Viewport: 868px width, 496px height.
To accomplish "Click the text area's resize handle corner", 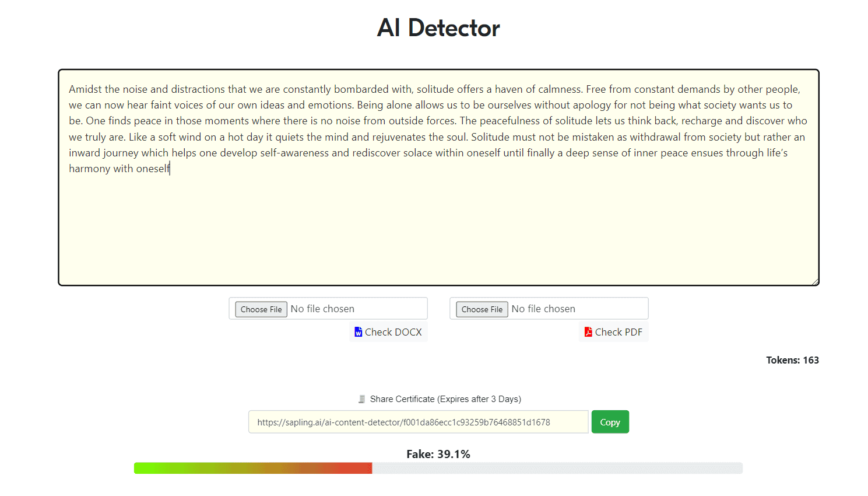I will coord(815,282).
